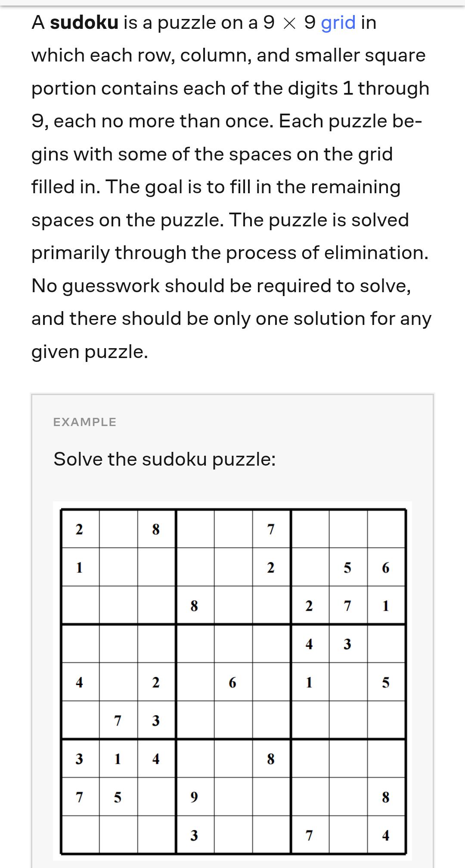465x868 pixels.
Task: Select the top-left sudoku cell containing 2
Action: point(80,529)
